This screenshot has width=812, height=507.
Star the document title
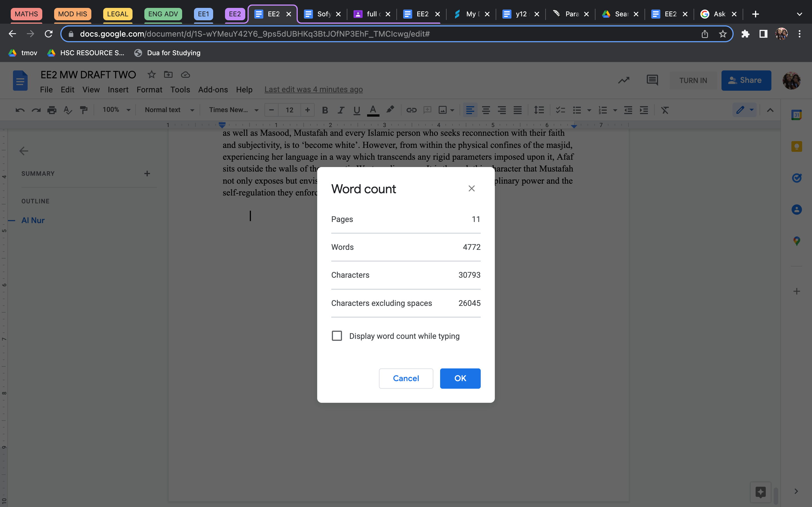(152, 74)
